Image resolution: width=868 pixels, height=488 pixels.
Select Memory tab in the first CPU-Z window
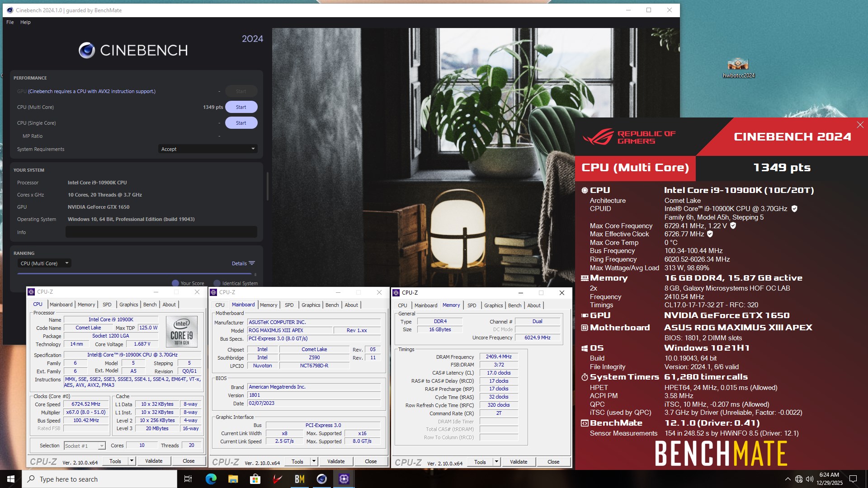tap(86, 305)
